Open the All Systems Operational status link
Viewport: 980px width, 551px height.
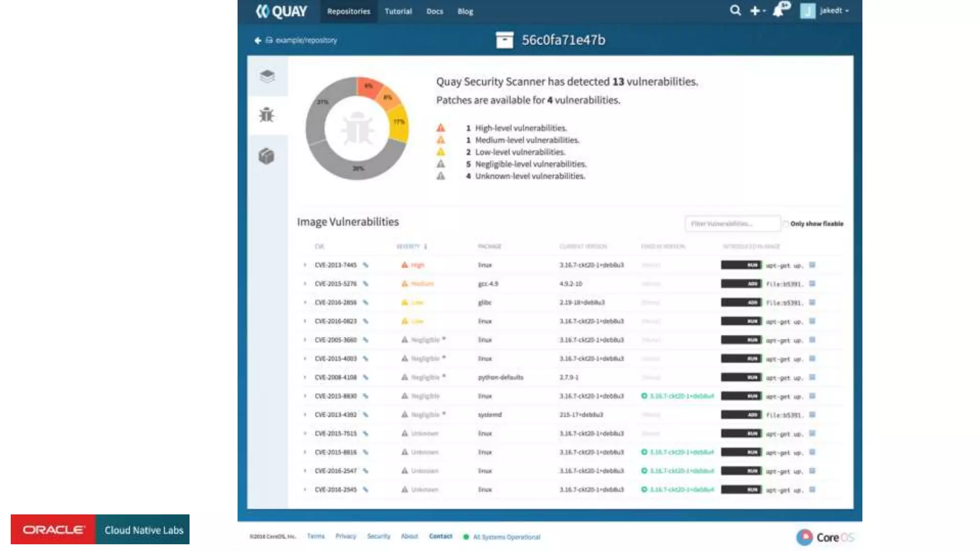coord(506,537)
